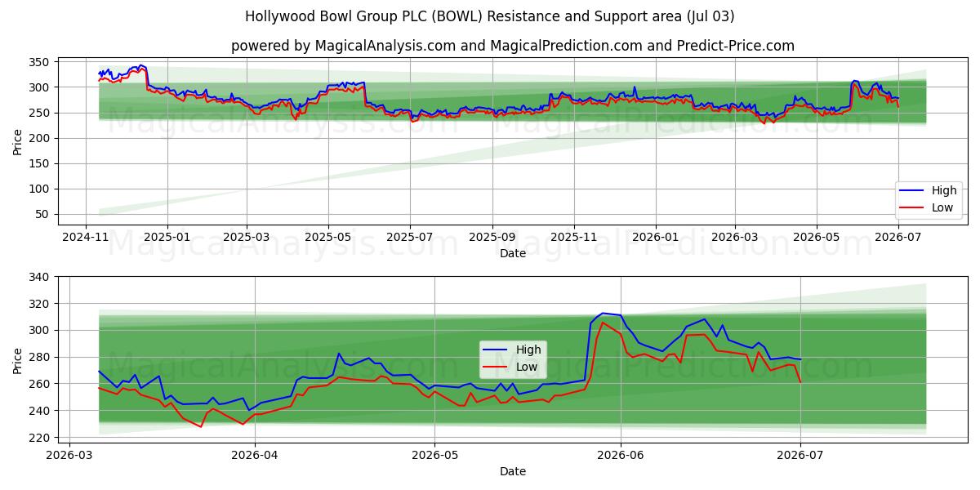Click the 2025-05 date tick label

328,237
